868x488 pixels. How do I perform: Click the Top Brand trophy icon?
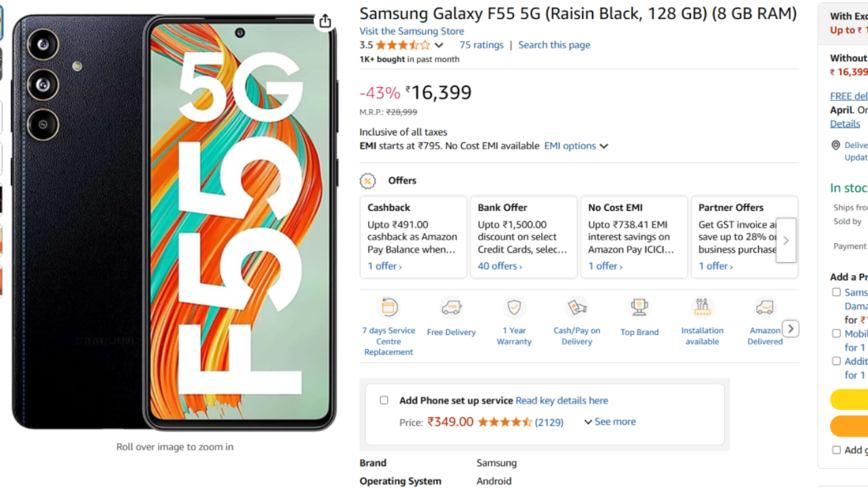click(x=639, y=308)
